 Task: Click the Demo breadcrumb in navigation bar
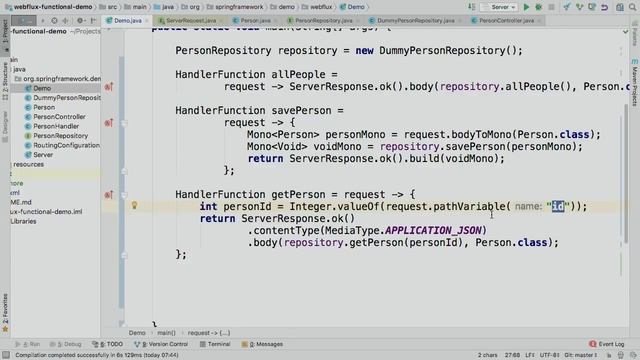(x=352, y=7)
